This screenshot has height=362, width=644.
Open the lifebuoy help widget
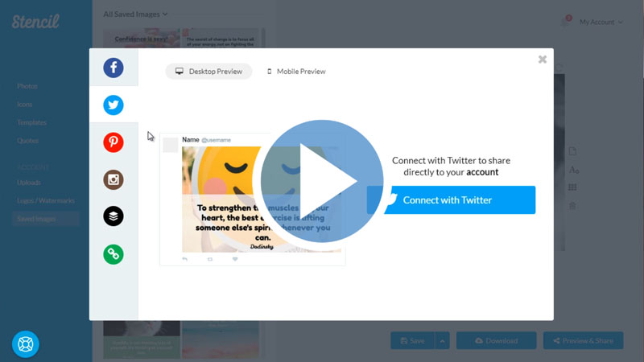pyautogui.click(x=26, y=344)
